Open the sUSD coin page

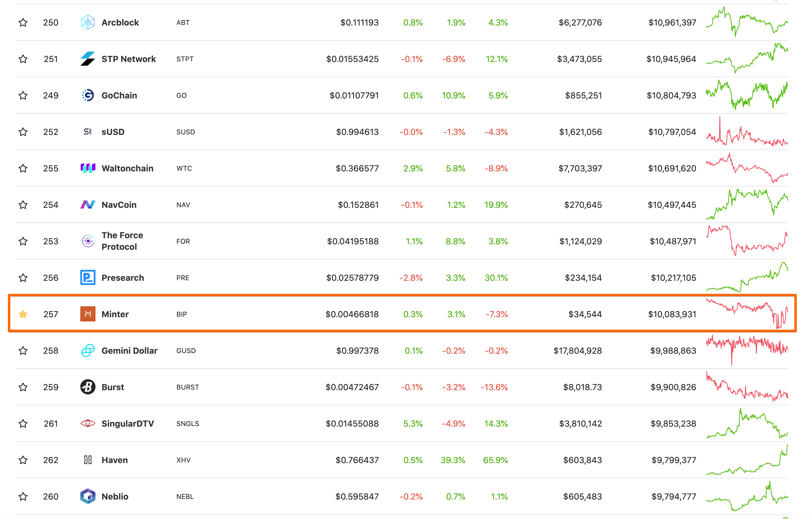tap(113, 132)
